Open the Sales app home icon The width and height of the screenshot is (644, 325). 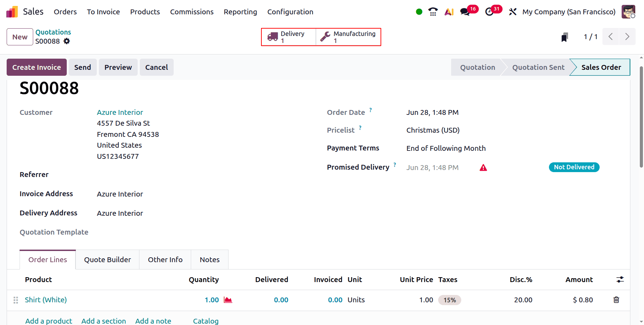pos(12,12)
